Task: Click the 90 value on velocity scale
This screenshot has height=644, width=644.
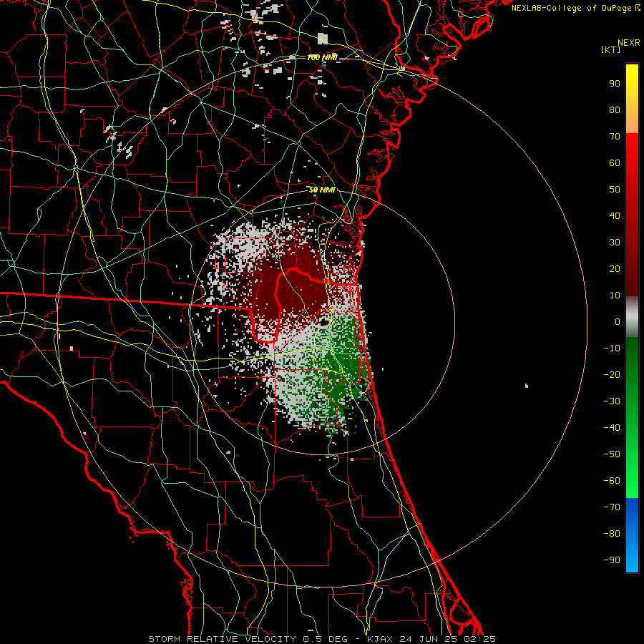Action: pyautogui.click(x=615, y=84)
